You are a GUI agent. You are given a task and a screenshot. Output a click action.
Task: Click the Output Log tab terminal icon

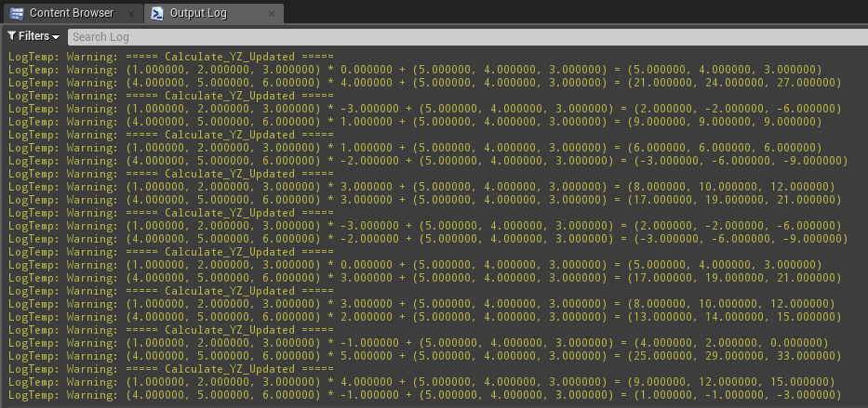157,13
